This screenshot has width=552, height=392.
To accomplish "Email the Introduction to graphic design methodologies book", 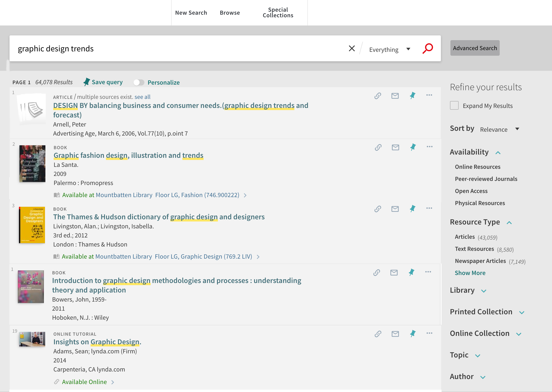I will click(x=394, y=272).
